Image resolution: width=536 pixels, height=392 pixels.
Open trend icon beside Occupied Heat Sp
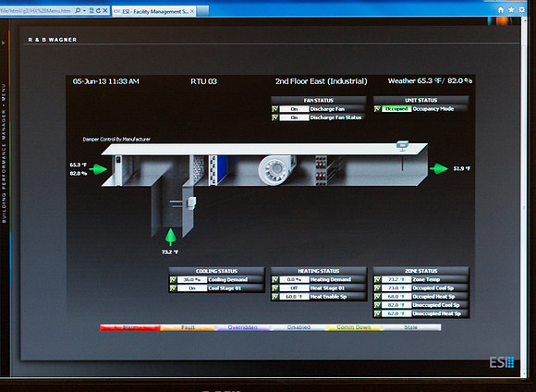tap(377, 297)
